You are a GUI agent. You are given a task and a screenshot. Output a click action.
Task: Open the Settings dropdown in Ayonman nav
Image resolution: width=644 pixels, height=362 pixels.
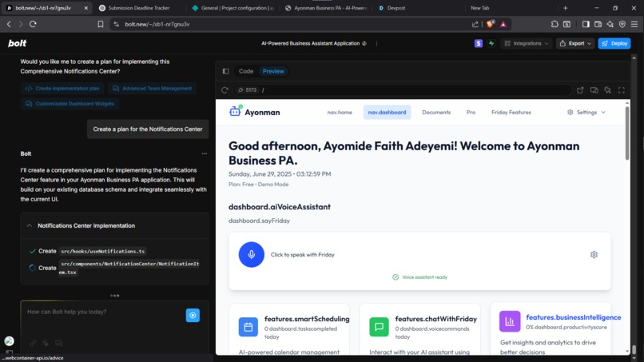(586, 112)
